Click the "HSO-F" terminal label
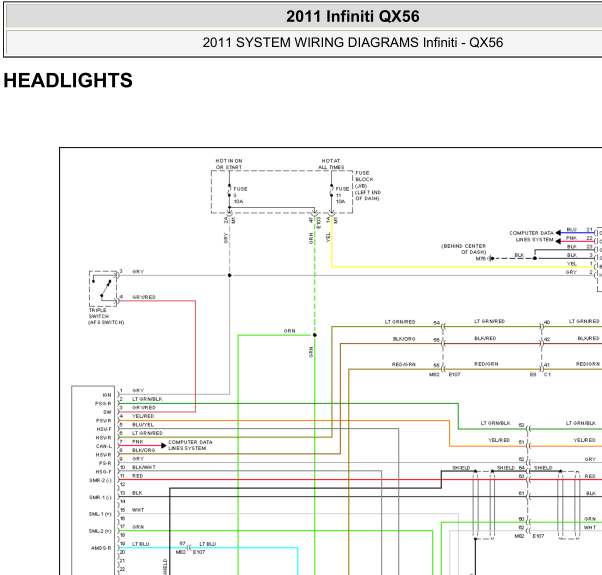 point(104,472)
